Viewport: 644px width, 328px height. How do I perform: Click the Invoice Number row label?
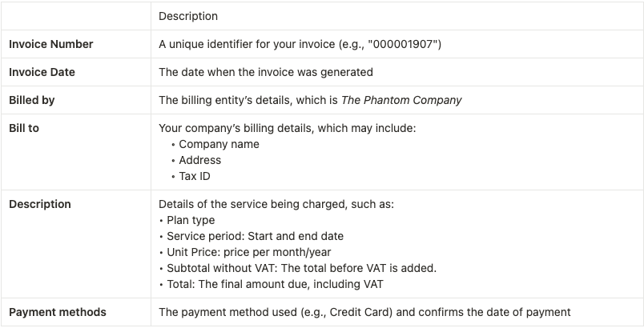tap(51, 44)
